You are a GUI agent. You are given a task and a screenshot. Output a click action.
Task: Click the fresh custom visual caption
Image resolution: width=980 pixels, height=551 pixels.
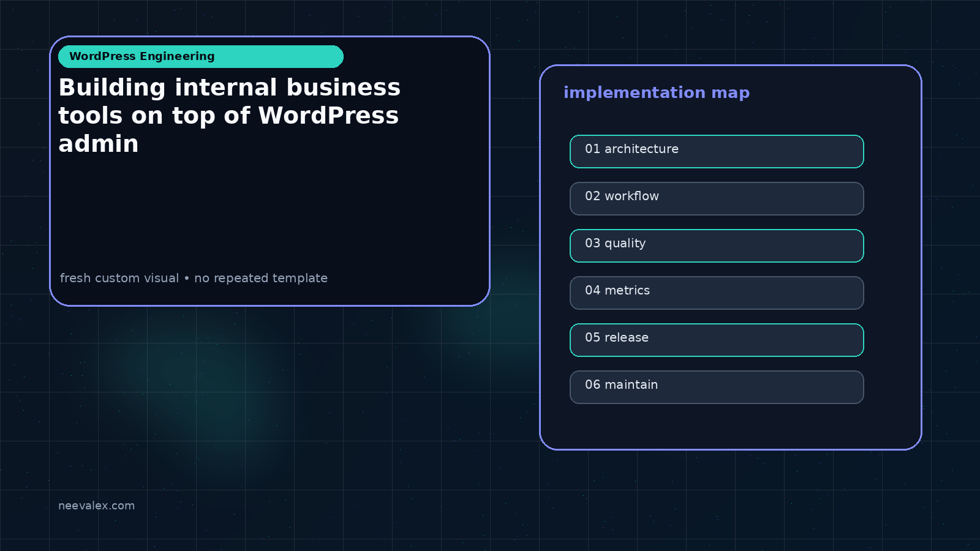tap(194, 278)
